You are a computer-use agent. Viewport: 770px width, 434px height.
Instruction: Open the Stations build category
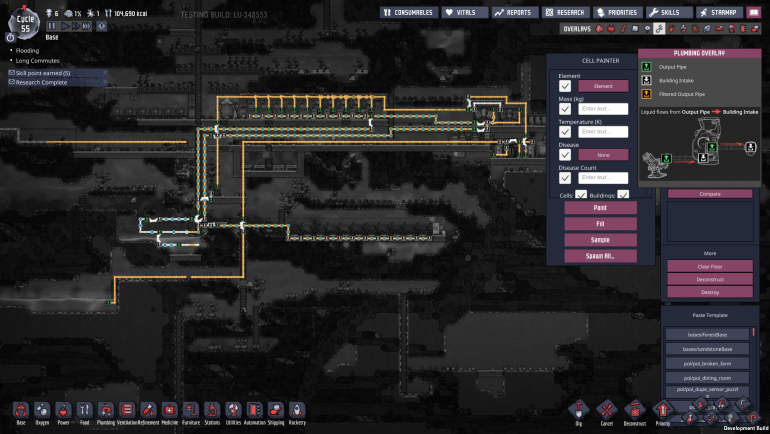(x=212, y=410)
